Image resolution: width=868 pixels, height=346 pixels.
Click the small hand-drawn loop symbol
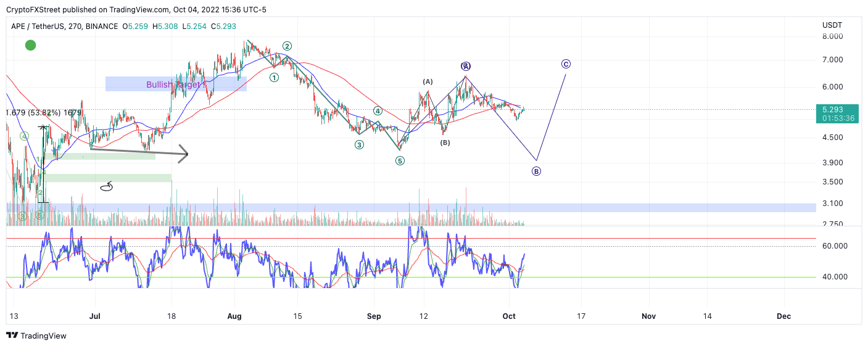pyautogui.click(x=107, y=186)
